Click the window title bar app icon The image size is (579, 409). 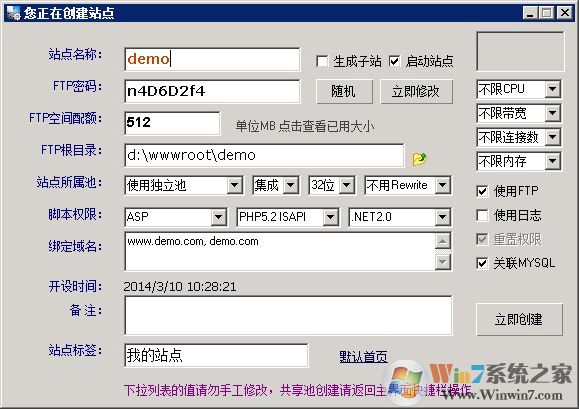click(13, 13)
